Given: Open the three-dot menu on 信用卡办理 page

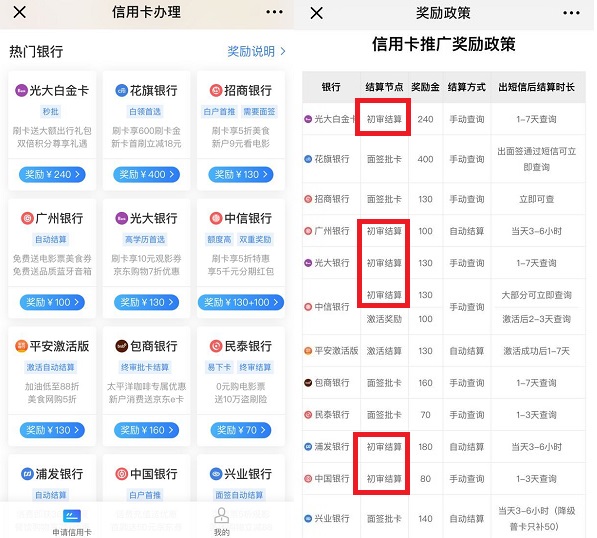Looking at the screenshot, I should pos(274,12).
